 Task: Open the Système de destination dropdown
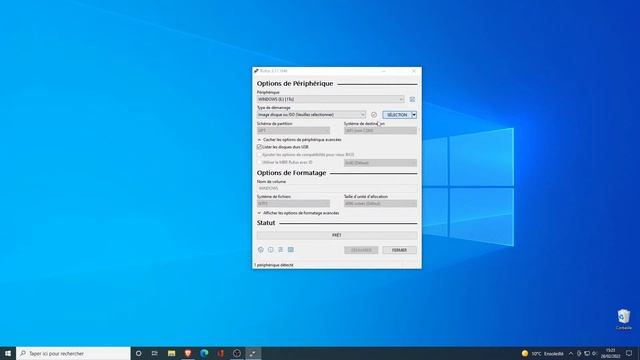coord(380,130)
